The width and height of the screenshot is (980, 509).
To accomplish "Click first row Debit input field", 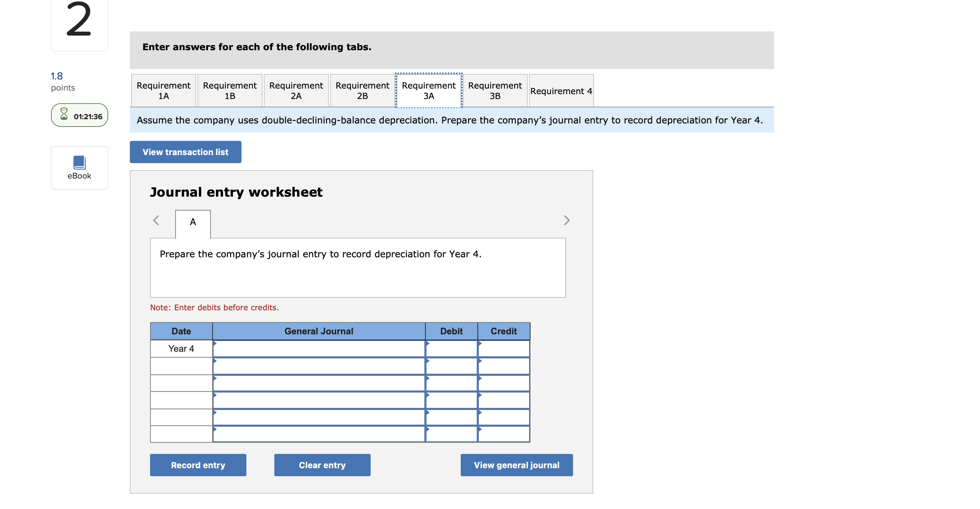I will click(451, 349).
